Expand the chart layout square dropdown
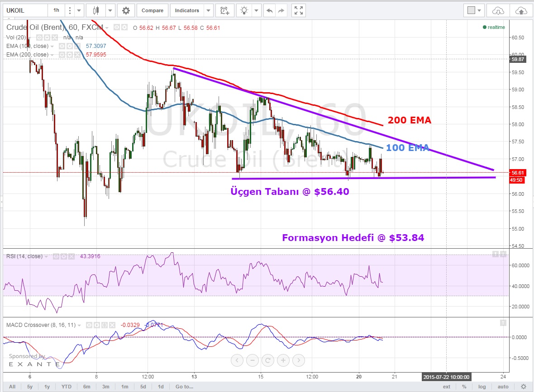 coord(479,10)
